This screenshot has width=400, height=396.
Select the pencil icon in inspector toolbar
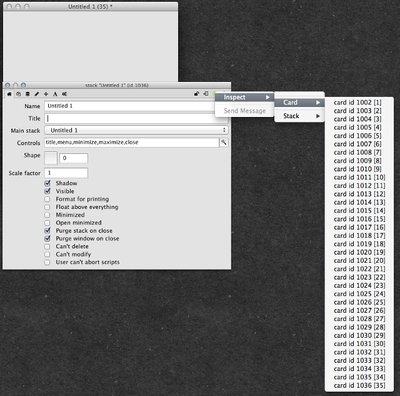[x=37, y=94]
